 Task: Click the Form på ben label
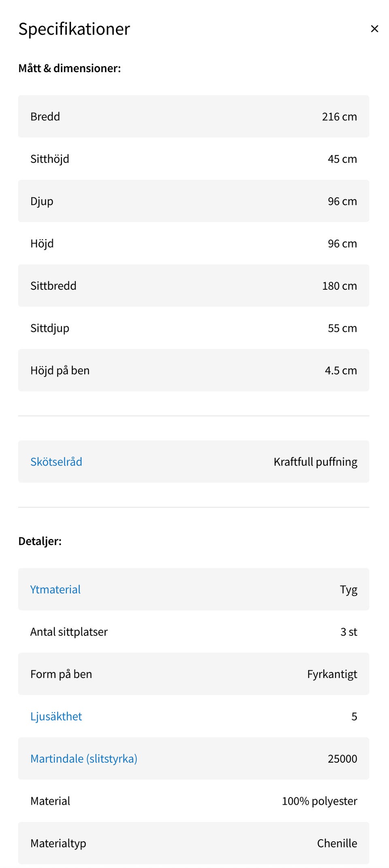[61, 674]
